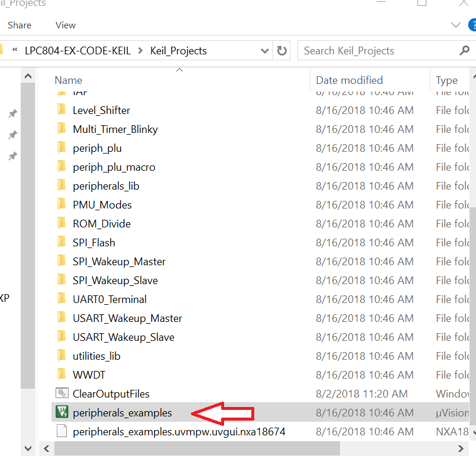
Task: Click the file list vertical scrollbar thumb
Action: (472, 317)
